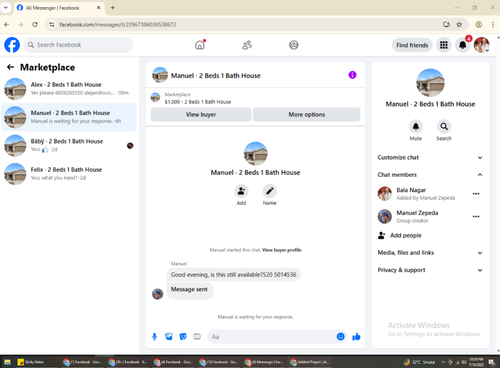Open options for Bala Nagar member
The width and height of the screenshot is (500, 368).
(476, 194)
